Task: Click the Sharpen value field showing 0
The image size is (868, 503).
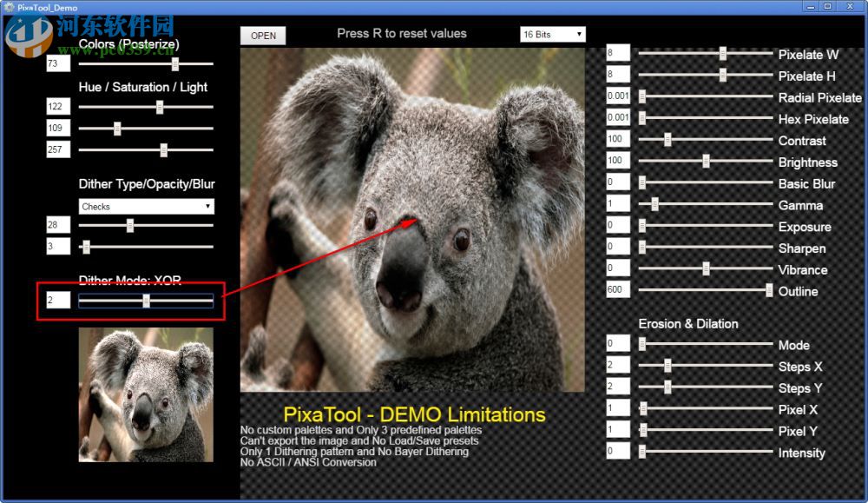Action: [617, 248]
